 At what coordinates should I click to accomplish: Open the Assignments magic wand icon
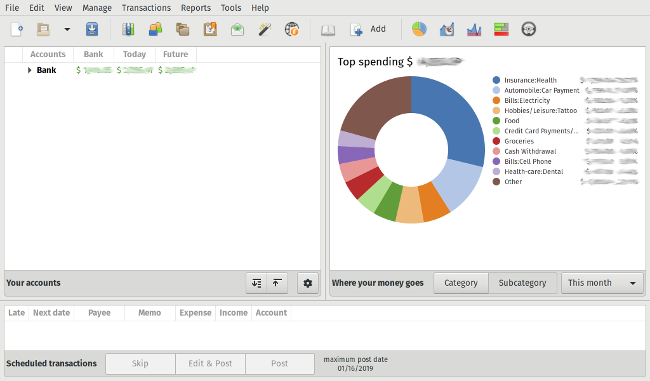264,29
